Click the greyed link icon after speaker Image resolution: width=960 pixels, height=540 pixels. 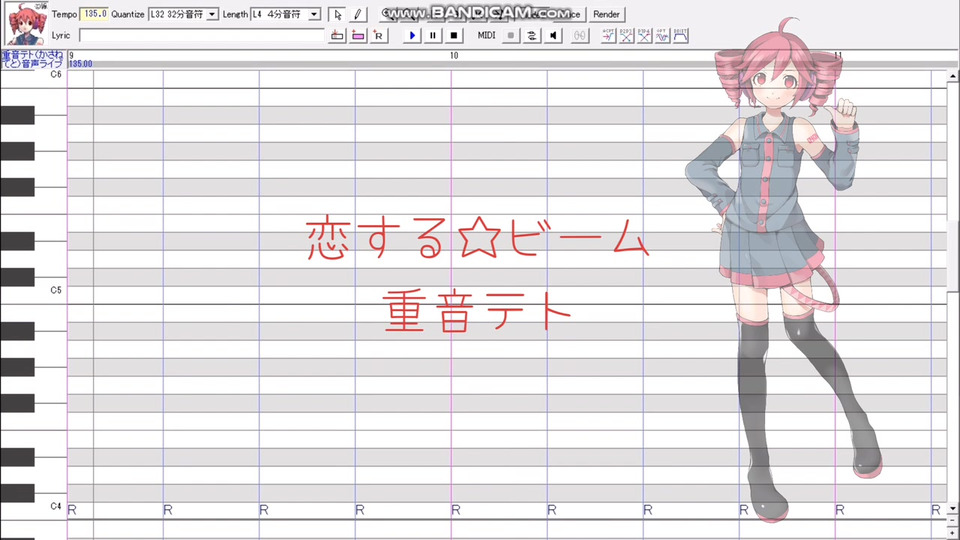(x=579, y=36)
